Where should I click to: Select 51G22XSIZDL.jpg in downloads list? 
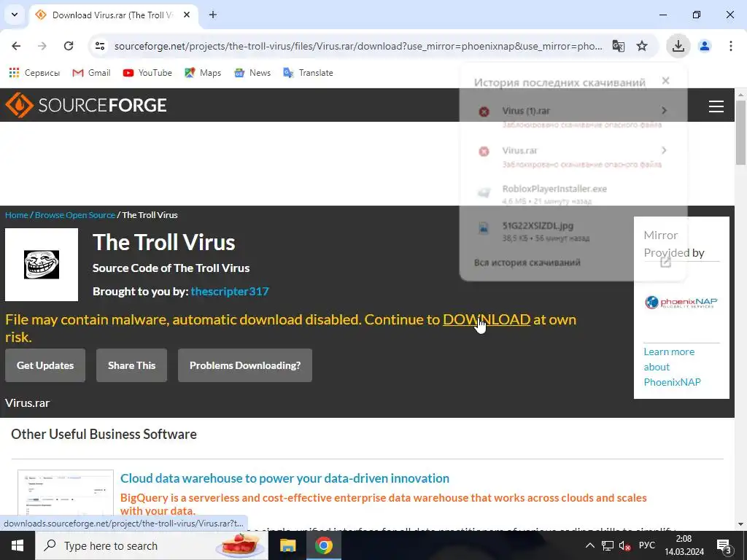coord(573,231)
